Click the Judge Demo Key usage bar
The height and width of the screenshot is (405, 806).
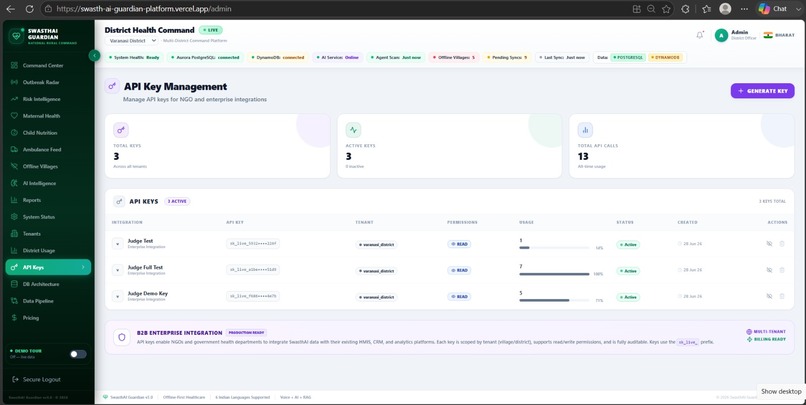pos(554,300)
